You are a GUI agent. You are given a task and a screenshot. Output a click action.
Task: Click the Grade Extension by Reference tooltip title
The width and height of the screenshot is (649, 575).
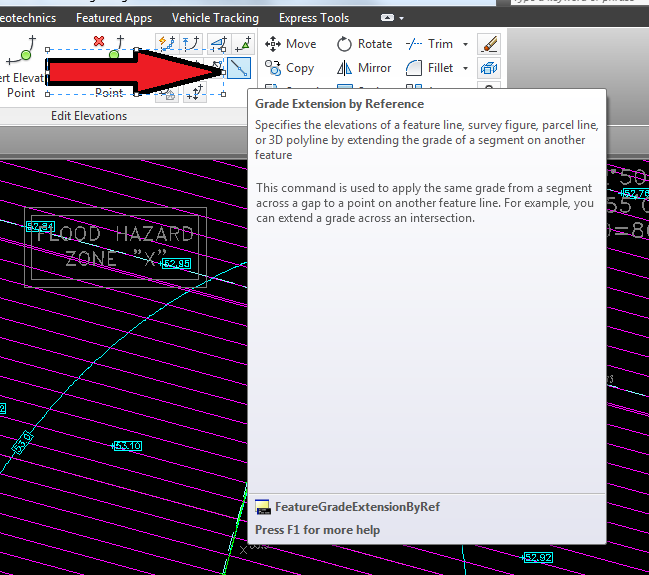pyautogui.click(x=339, y=104)
